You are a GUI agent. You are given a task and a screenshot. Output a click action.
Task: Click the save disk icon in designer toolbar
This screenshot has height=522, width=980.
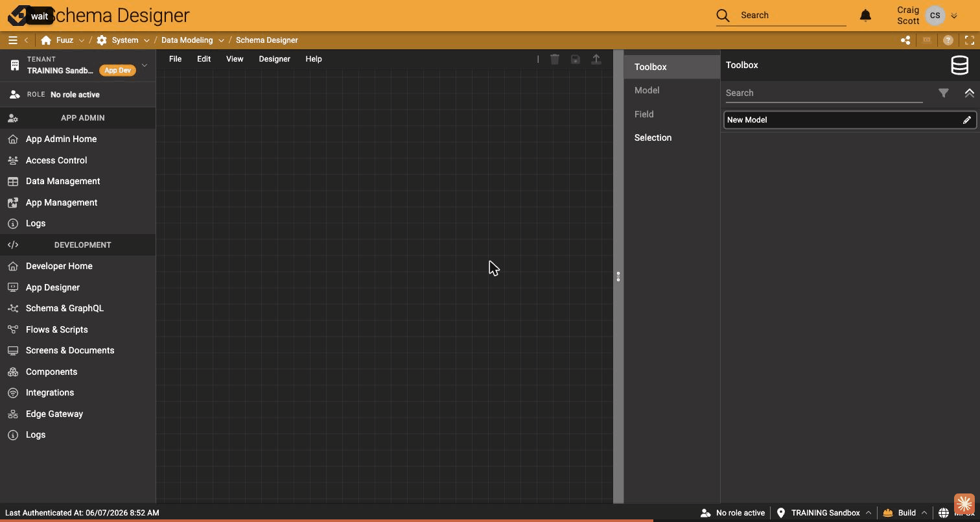coord(575,59)
